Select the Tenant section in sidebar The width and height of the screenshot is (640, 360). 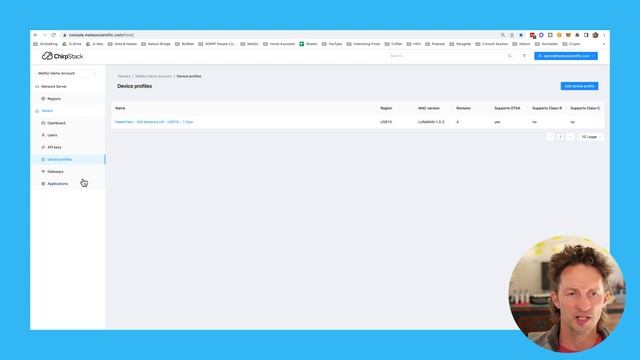click(x=47, y=111)
